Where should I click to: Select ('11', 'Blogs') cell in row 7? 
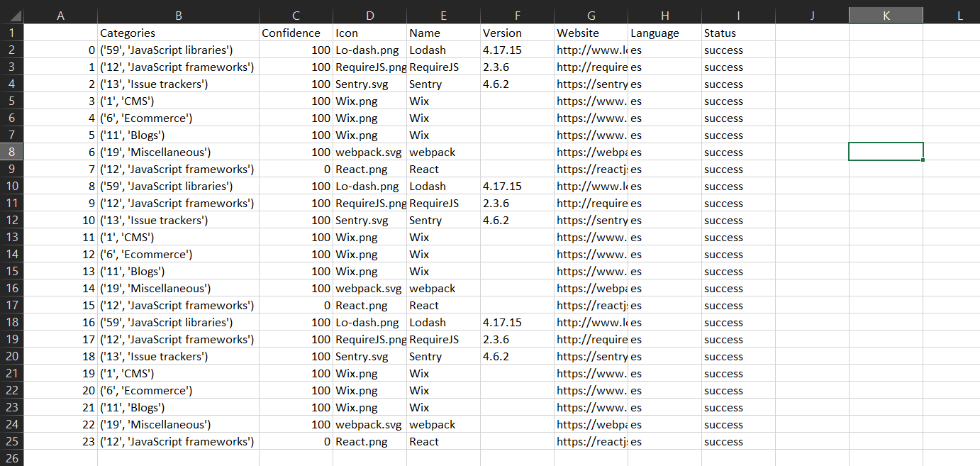pyautogui.click(x=178, y=135)
